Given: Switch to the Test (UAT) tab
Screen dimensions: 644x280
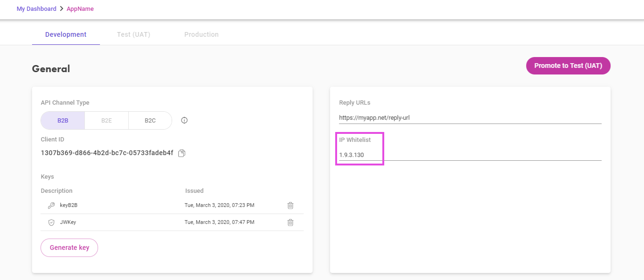Looking at the screenshot, I should coord(133,34).
